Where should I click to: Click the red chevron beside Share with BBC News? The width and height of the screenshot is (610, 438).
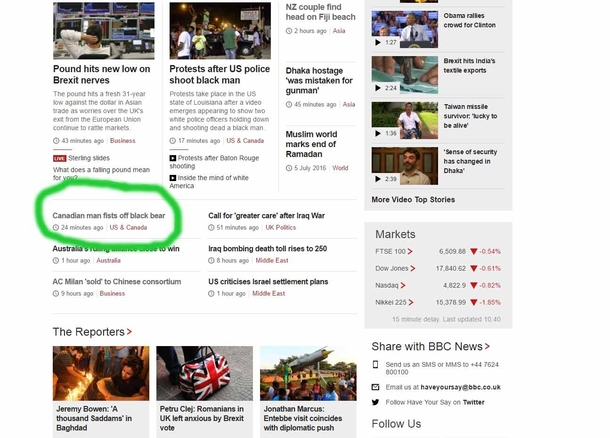(487, 346)
